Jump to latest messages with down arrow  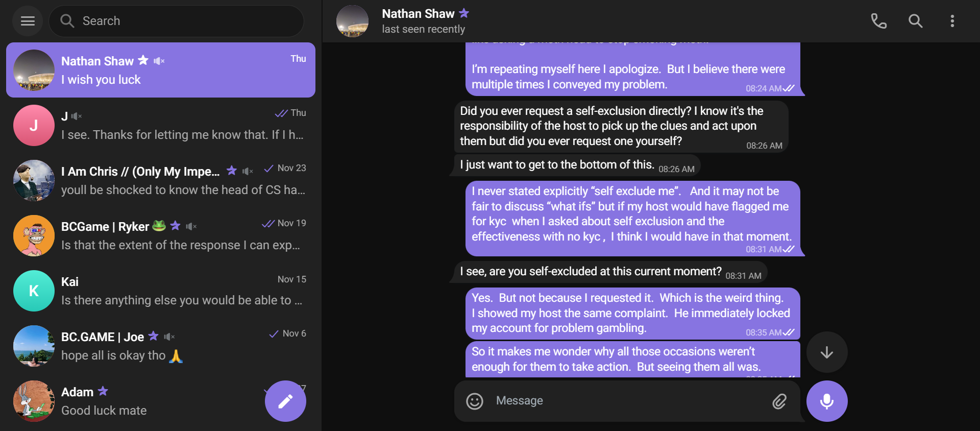click(827, 352)
